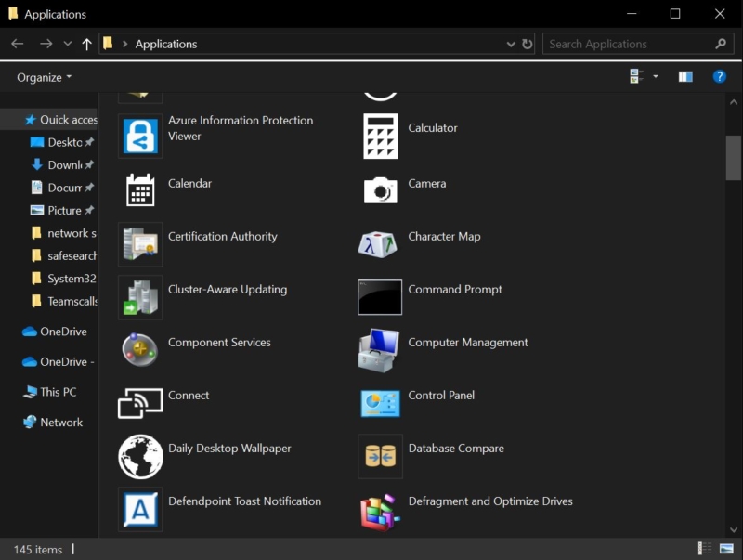Select the first OneDrive entry

click(x=55, y=332)
